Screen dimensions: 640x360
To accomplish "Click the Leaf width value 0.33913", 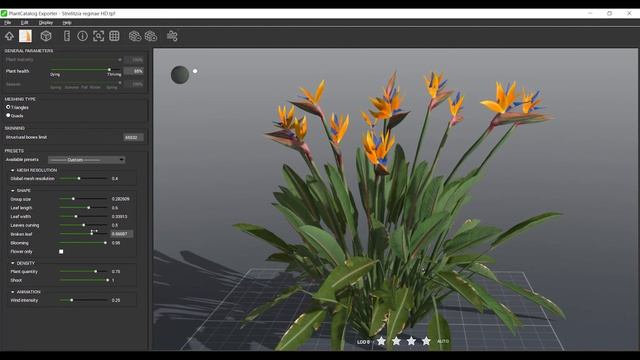I will point(120,216).
